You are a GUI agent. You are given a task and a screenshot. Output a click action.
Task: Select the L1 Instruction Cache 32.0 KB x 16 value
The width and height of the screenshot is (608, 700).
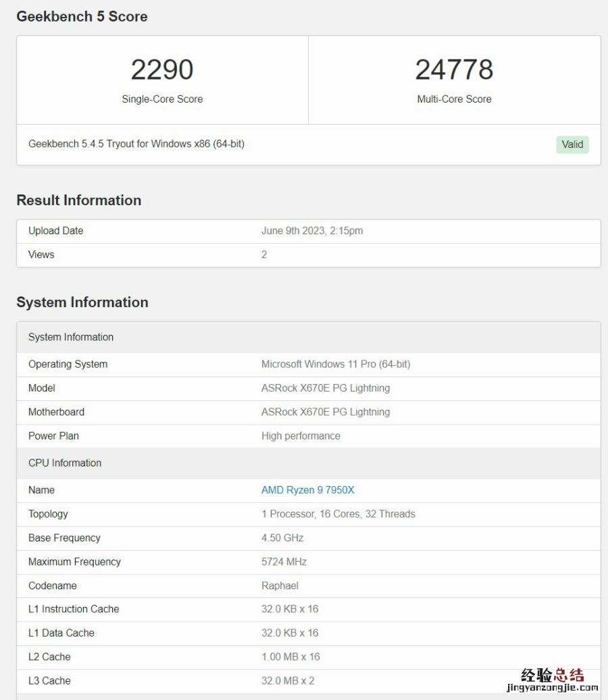290,610
